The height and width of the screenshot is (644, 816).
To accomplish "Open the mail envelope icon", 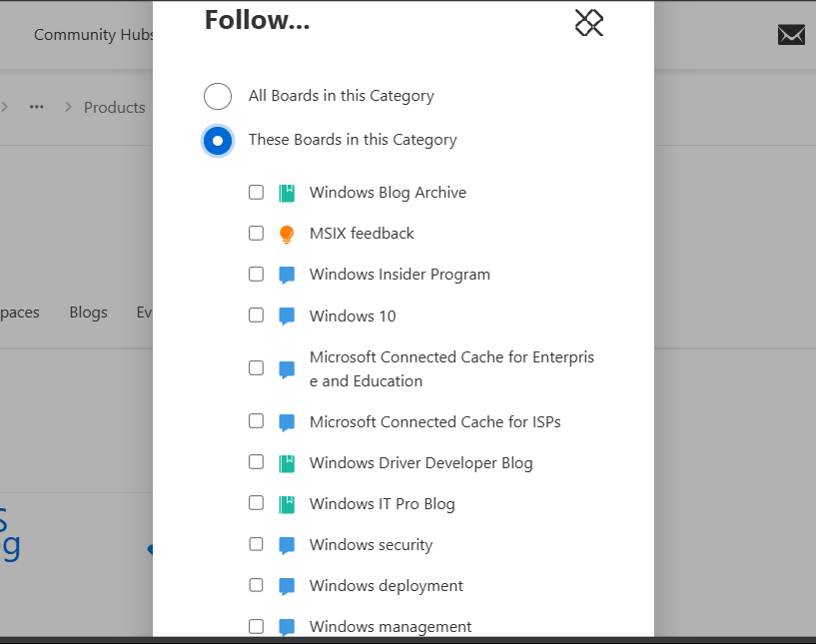I will pyautogui.click(x=791, y=35).
